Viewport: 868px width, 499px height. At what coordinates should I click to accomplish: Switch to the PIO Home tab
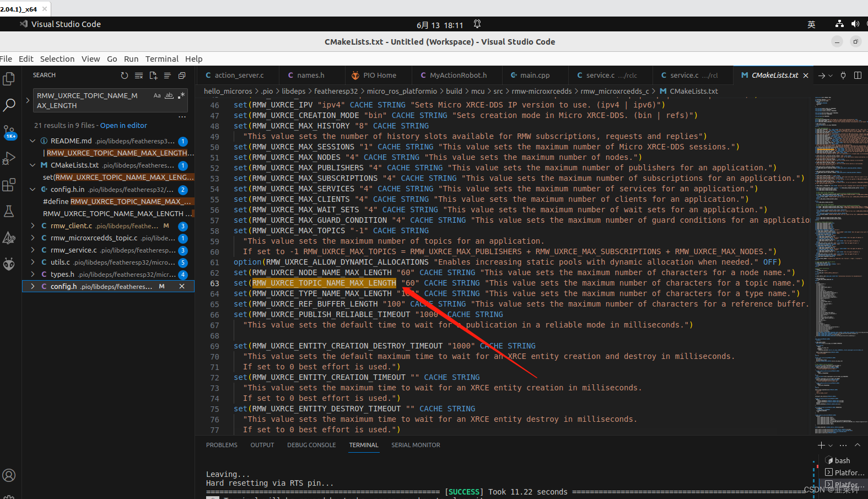(379, 76)
